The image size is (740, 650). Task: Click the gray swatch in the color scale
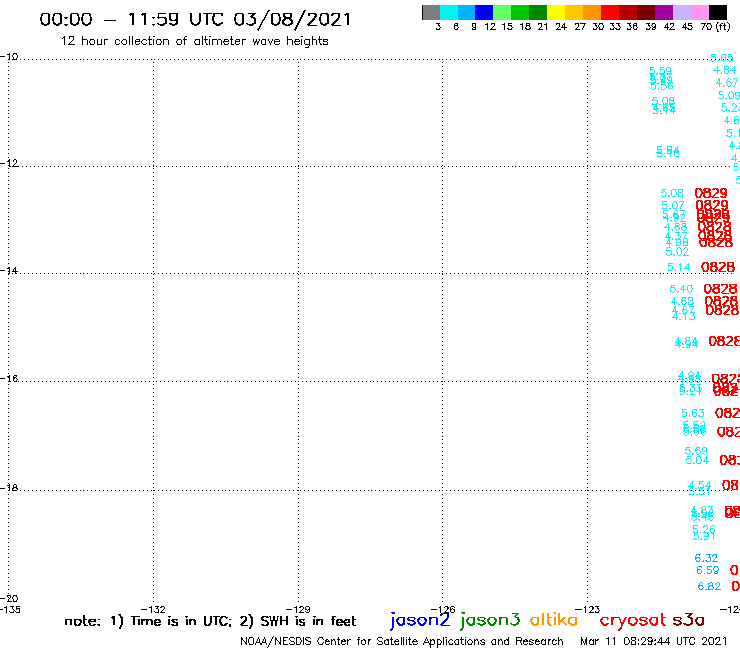point(431,12)
